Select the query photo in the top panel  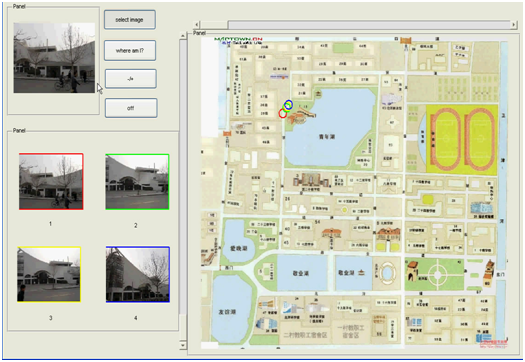click(54, 58)
